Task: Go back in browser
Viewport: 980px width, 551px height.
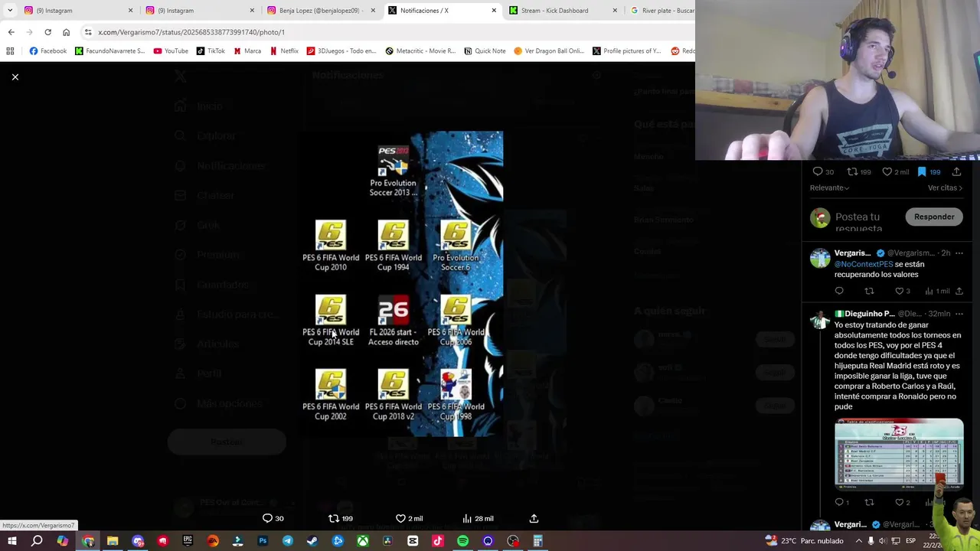Action: (x=11, y=32)
